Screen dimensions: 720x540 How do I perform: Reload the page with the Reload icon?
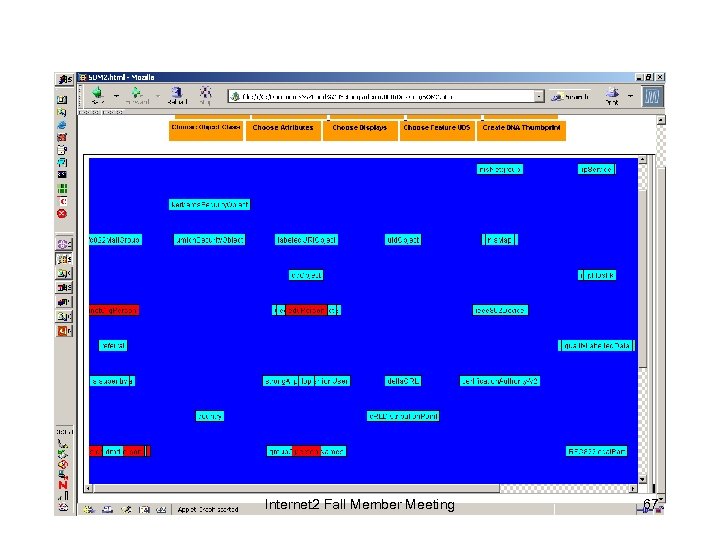[177, 95]
